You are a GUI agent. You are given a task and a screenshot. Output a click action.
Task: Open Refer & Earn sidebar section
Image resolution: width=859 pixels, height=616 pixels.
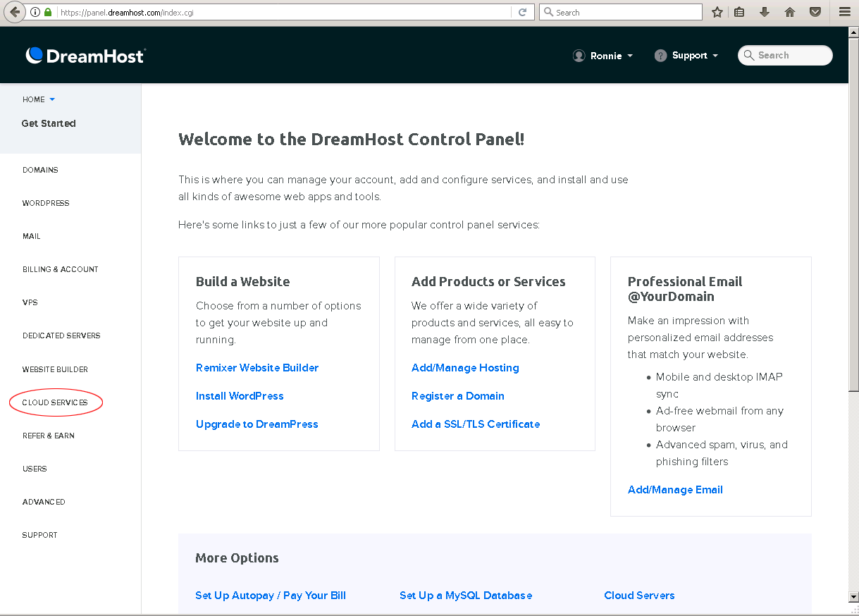tap(49, 436)
